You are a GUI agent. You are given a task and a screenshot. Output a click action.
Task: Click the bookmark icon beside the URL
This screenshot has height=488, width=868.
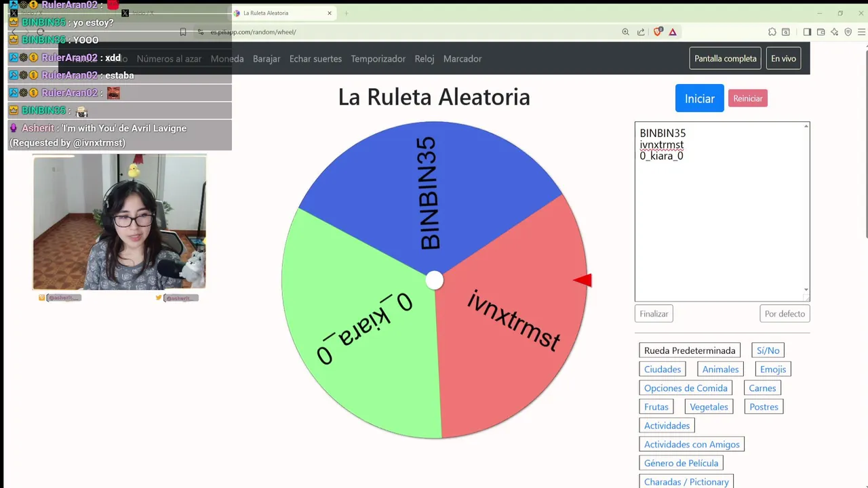(x=183, y=32)
